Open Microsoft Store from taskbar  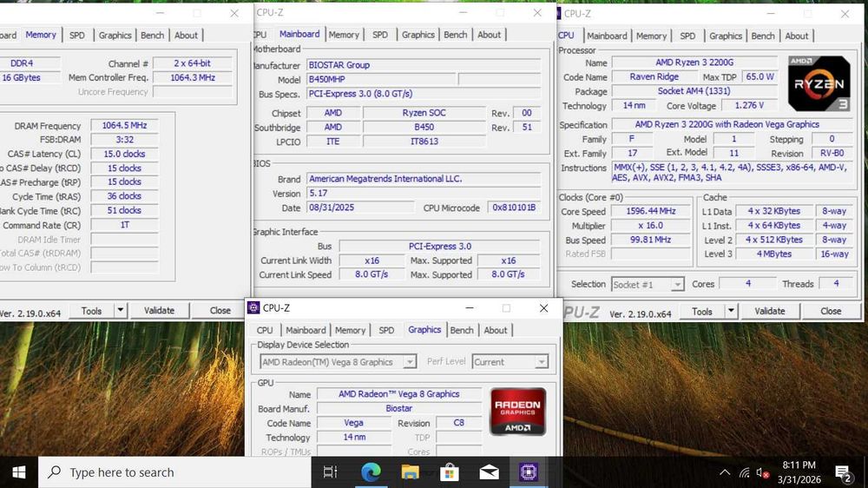pos(449,472)
